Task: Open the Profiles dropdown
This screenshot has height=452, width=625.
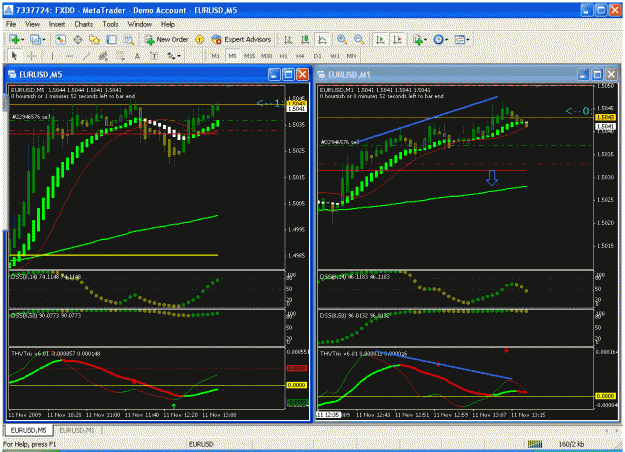Action: 38,39
